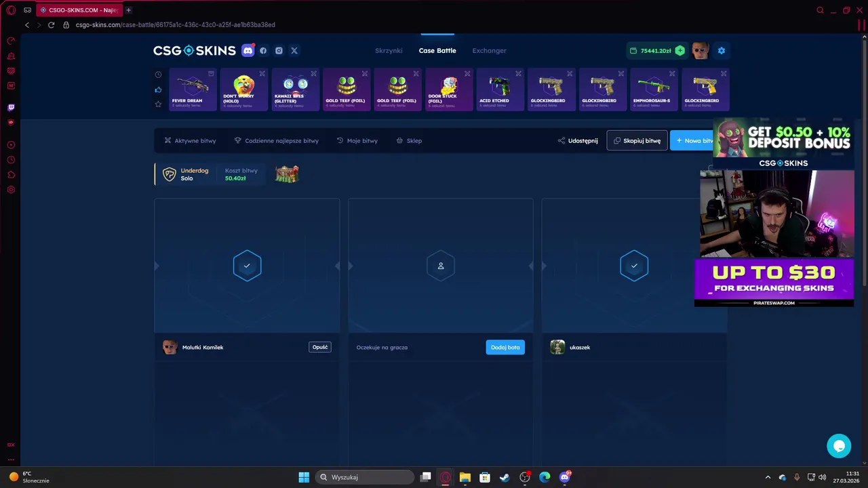868x488 pixels.
Task: Click Fever Dream drop card
Action: pos(193,89)
